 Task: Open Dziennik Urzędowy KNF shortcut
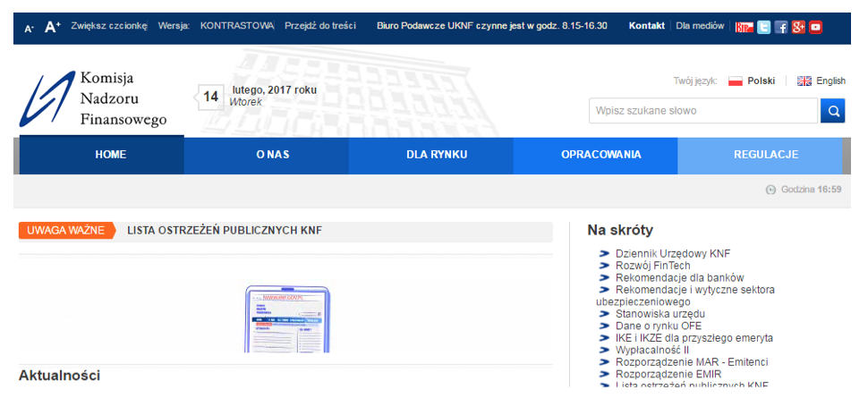(x=673, y=254)
